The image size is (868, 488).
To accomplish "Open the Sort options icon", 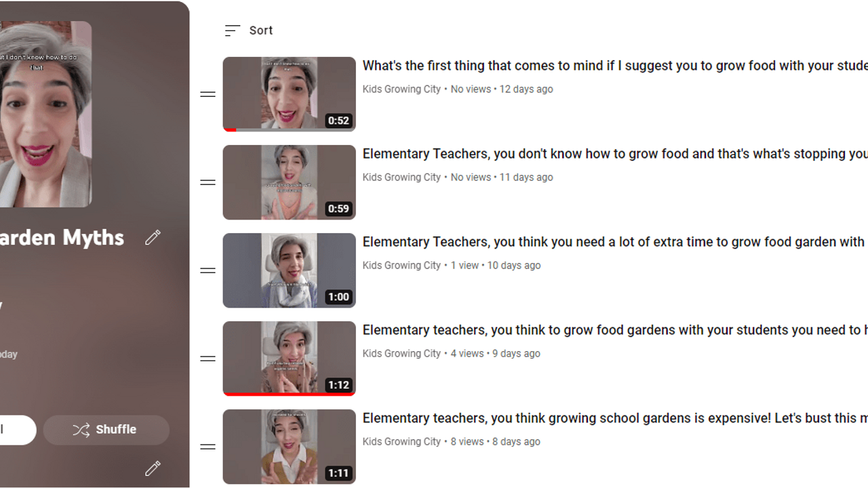I will 233,30.
